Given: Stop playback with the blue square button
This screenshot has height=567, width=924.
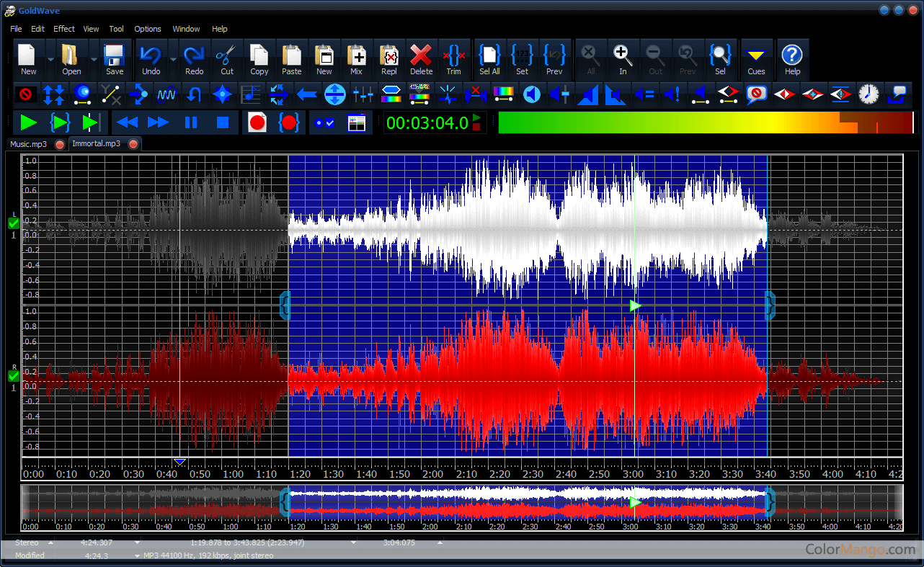Looking at the screenshot, I should pos(223,122).
